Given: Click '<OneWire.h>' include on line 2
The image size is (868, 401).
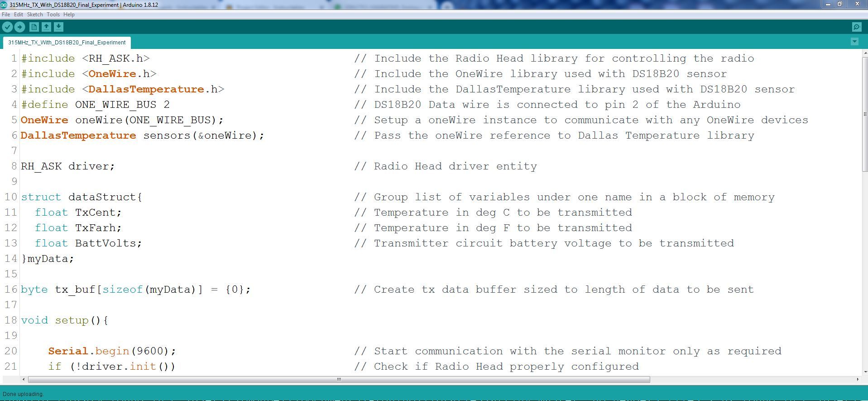Looking at the screenshot, I should (x=119, y=74).
